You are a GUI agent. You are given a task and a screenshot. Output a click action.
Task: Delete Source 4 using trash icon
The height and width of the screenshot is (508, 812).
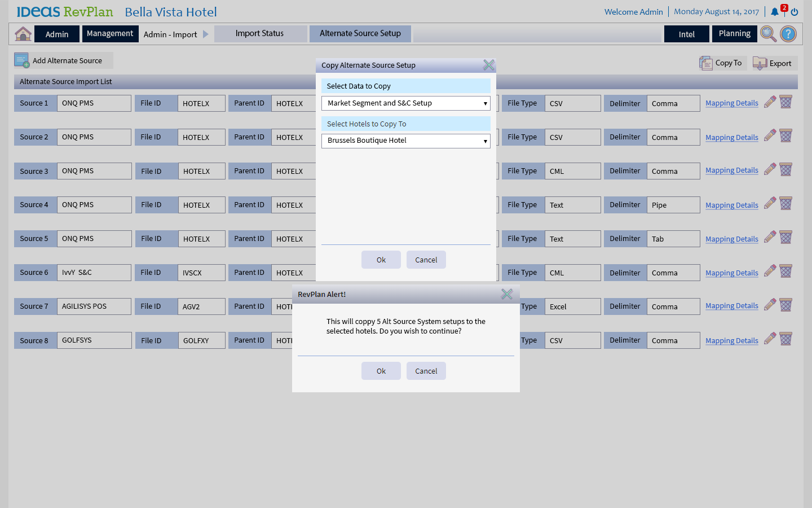786,204
